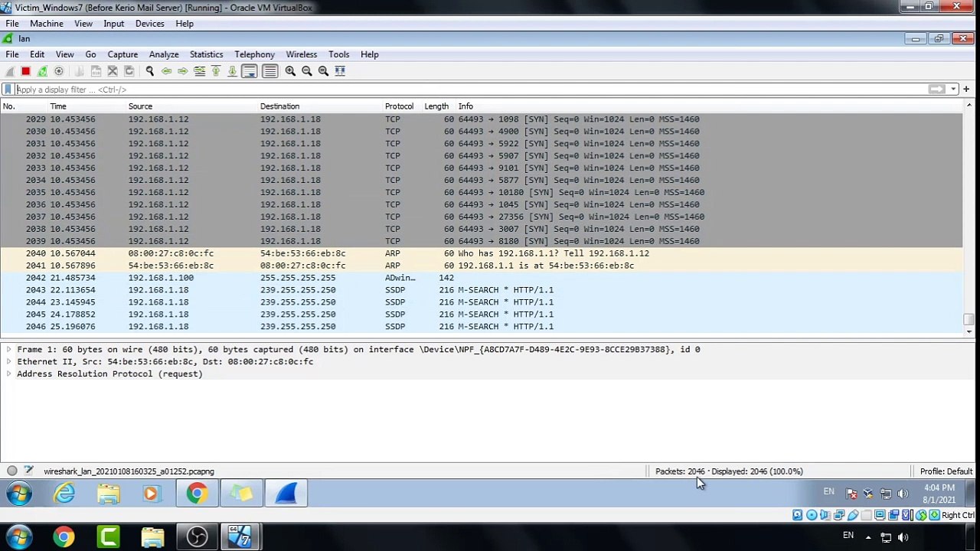Zoom out the packet list text
Screen dimensions: 980x551
coord(307,71)
